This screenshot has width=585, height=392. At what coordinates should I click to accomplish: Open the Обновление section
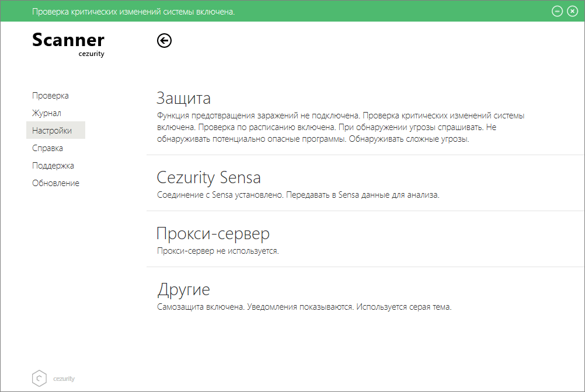55,183
